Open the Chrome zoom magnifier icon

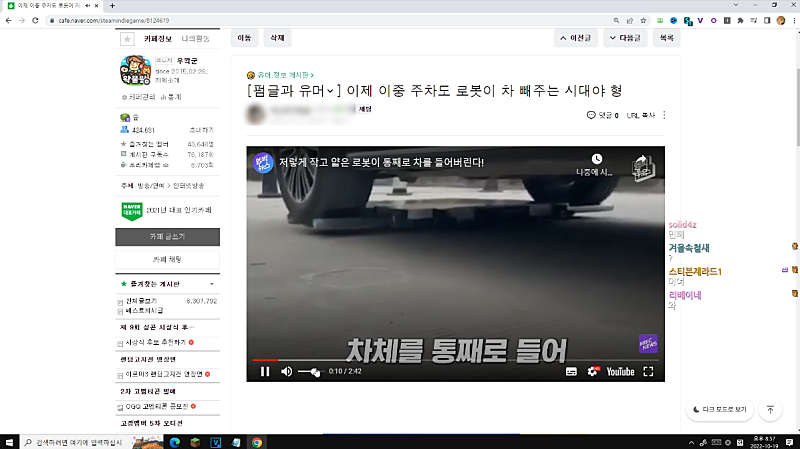pyautogui.click(x=616, y=20)
